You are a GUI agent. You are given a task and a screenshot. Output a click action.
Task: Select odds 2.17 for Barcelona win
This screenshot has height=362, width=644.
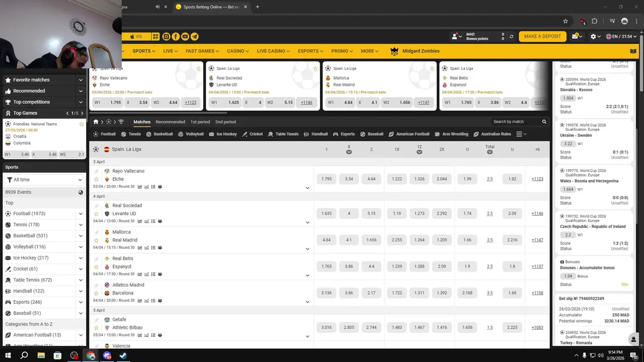pyautogui.click(x=371, y=293)
